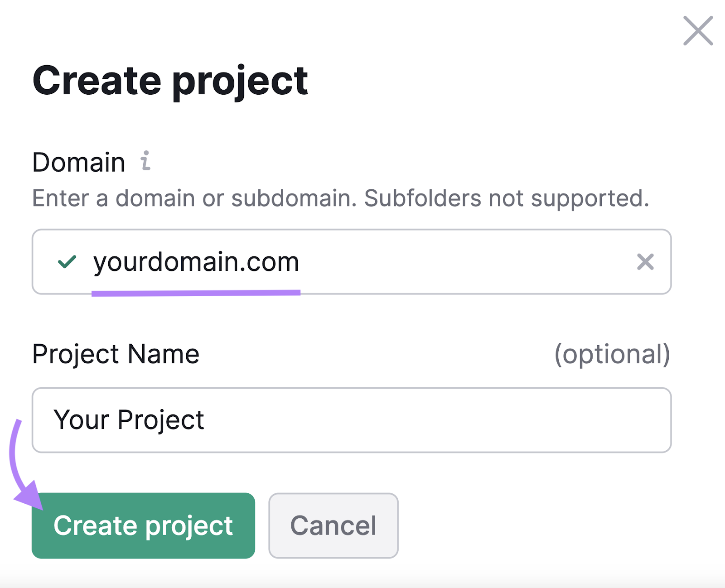Click the Project Name label
The image size is (725, 588).
(115, 354)
